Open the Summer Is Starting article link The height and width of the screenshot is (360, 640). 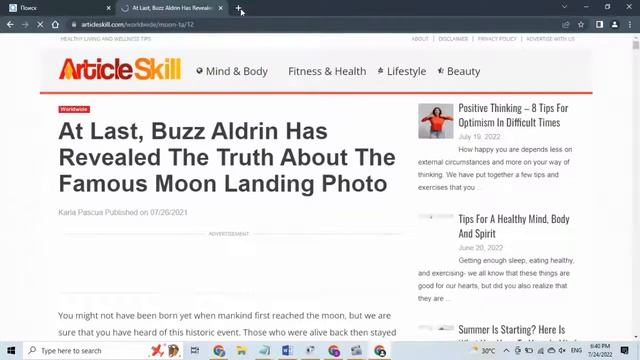(x=511, y=329)
